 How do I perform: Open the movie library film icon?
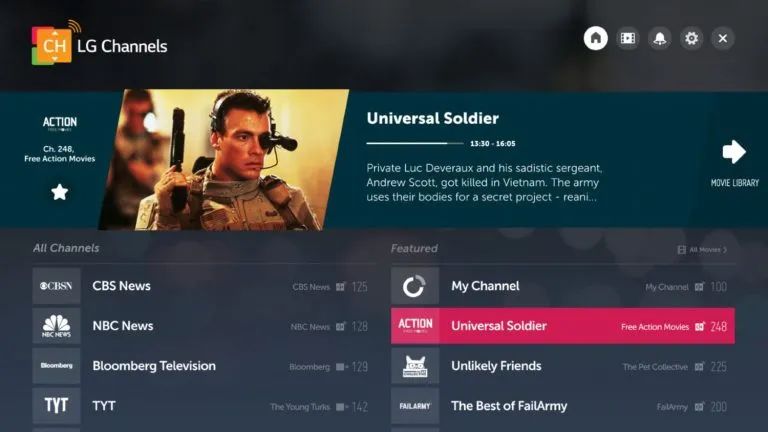627,38
